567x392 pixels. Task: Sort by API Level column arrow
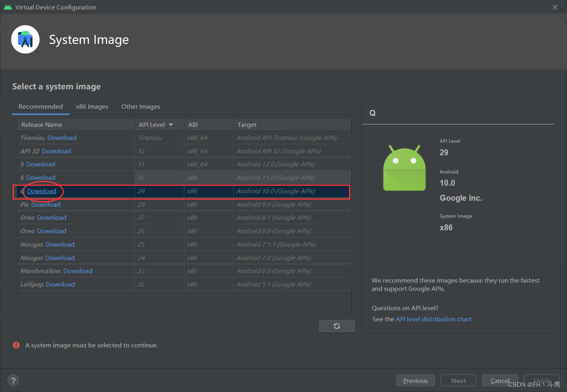click(x=171, y=124)
